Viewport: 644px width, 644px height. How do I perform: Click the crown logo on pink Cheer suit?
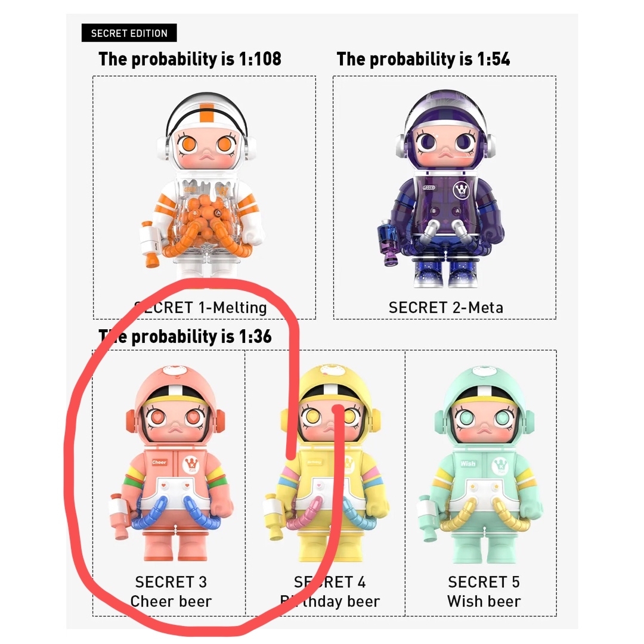pos(191,465)
